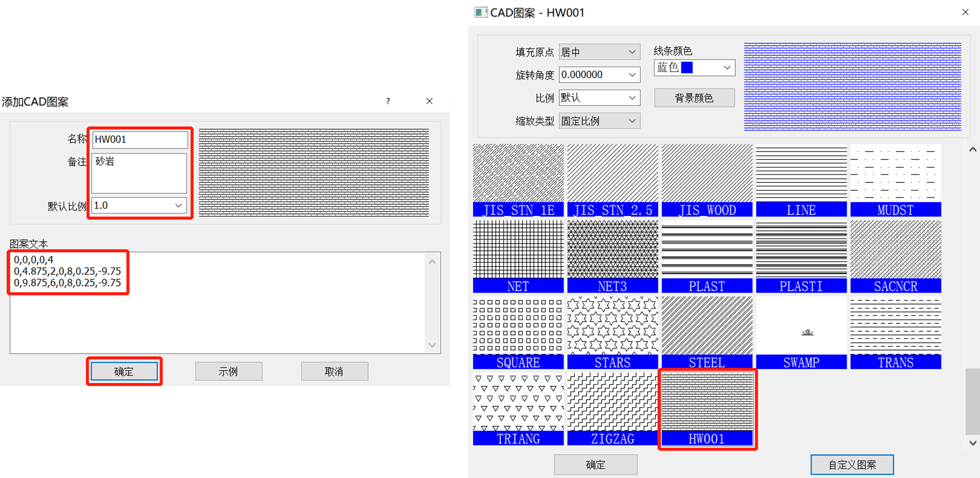The image size is (980, 478).
Task: Cancel the 添加CAD图案 dialog with 取消
Action: point(334,371)
